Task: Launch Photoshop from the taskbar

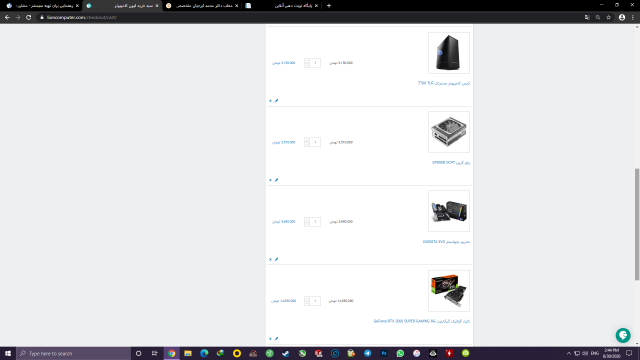Action: 384,353
